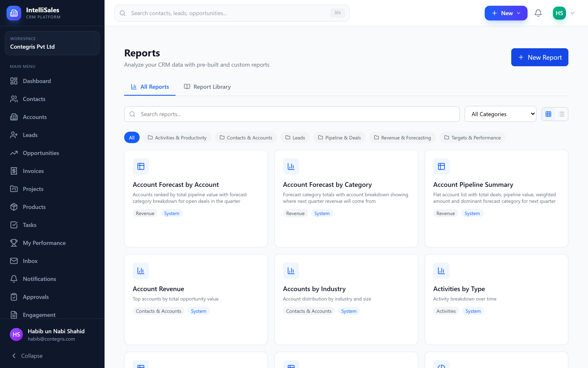Click habib@contegris.com in sidebar footer
Image resolution: width=588 pixels, height=368 pixels.
pyautogui.click(x=51, y=339)
